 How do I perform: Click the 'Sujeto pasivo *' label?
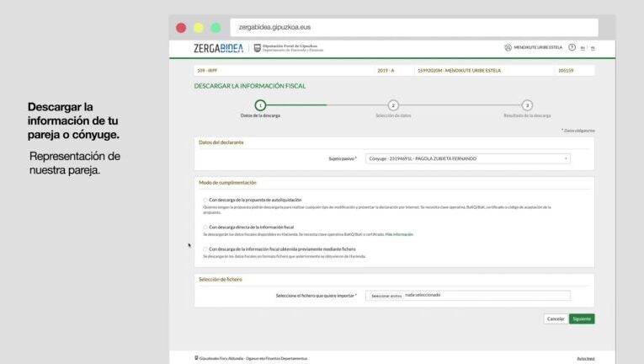[343, 158]
